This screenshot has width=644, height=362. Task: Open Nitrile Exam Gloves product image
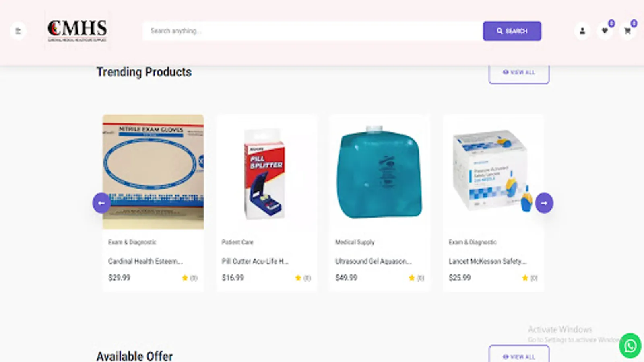153,172
